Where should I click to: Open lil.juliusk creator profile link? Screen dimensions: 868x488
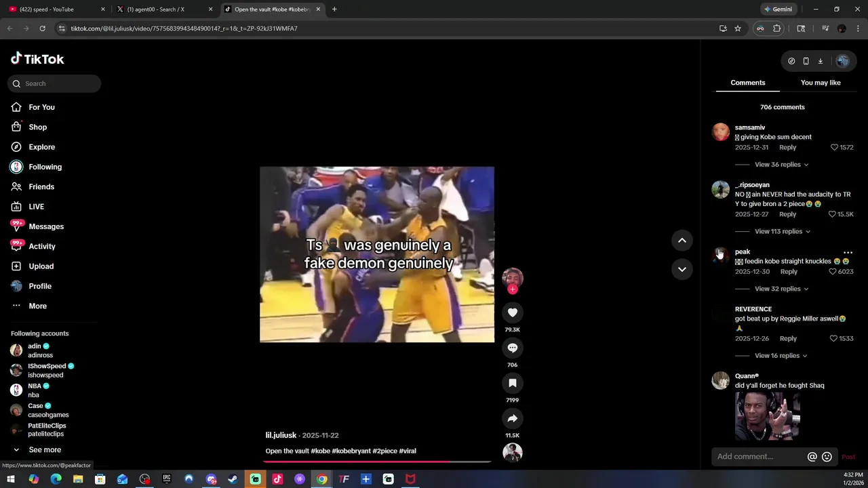click(x=281, y=435)
